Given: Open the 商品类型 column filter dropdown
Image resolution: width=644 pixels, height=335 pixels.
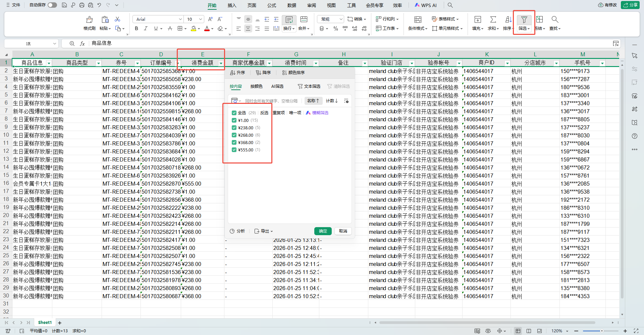Looking at the screenshot, I should (99, 63).
